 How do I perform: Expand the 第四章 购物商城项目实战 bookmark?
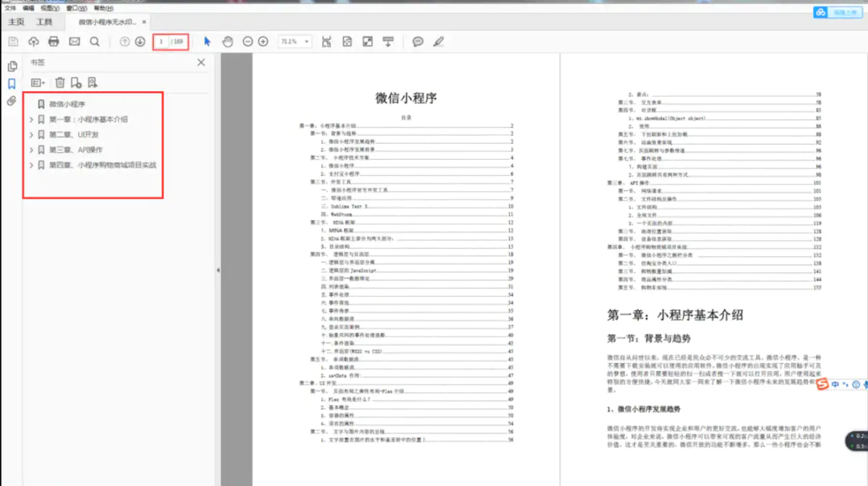(31, 165)
